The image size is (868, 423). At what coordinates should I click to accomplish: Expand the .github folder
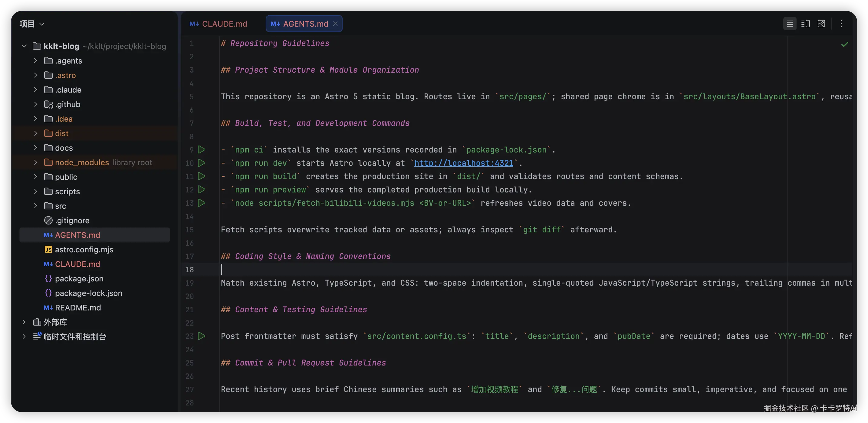35,104
